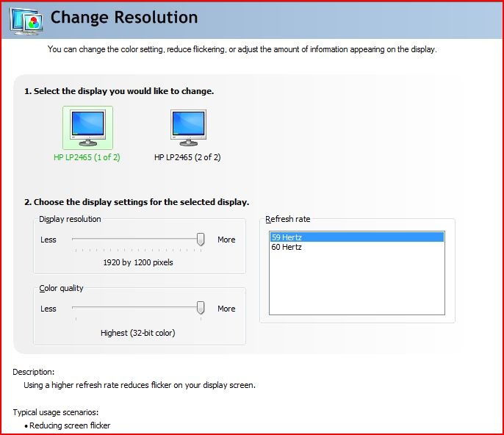
Task: Click "Less" label beside Display resolution slider
Action: [x=48, y=240]
